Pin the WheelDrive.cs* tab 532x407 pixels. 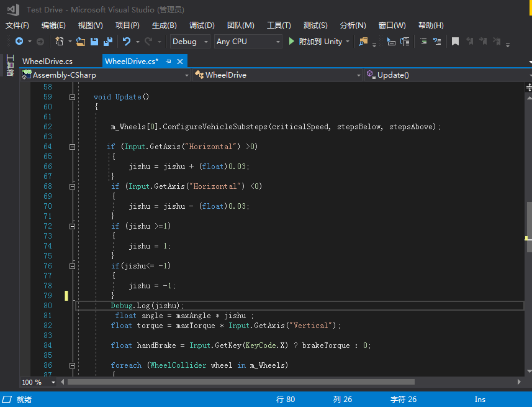pyautogui.click(x=169, y=61)
